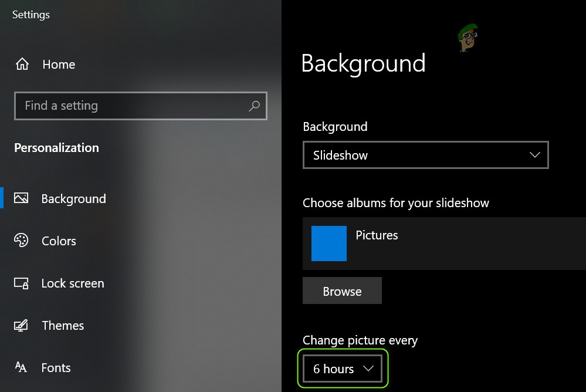This screenshot has width=586, height=392.
Task: Select the Background picture icon in sidebar
Action: tap(21, 198)
